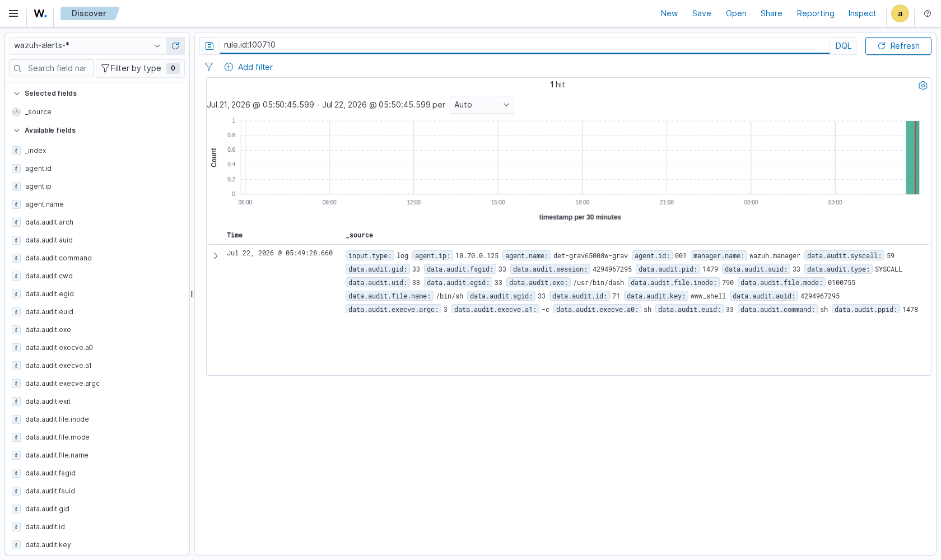Image resolution: width=941 pixels, height=560 pixels.
Task: Click the type icon next to data.audit.key
Action: (16, 545)
